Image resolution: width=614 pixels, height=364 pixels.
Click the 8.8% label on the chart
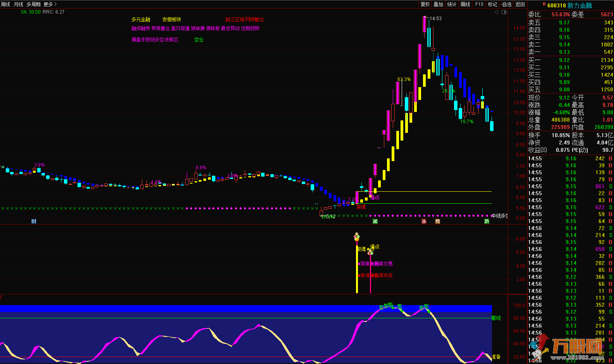click(x=201, y=168)
